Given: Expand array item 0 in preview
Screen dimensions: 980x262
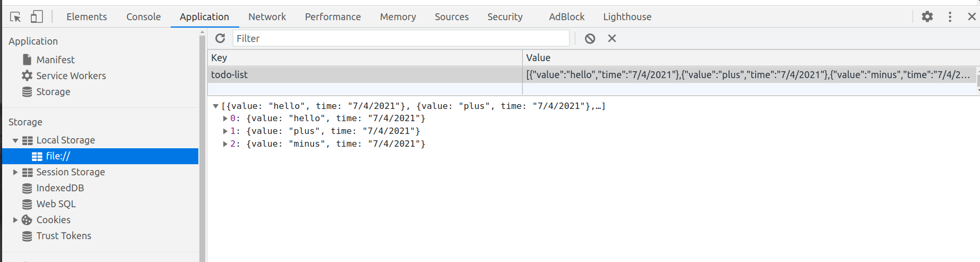Looking at the screenshot, I should point(225,119).
